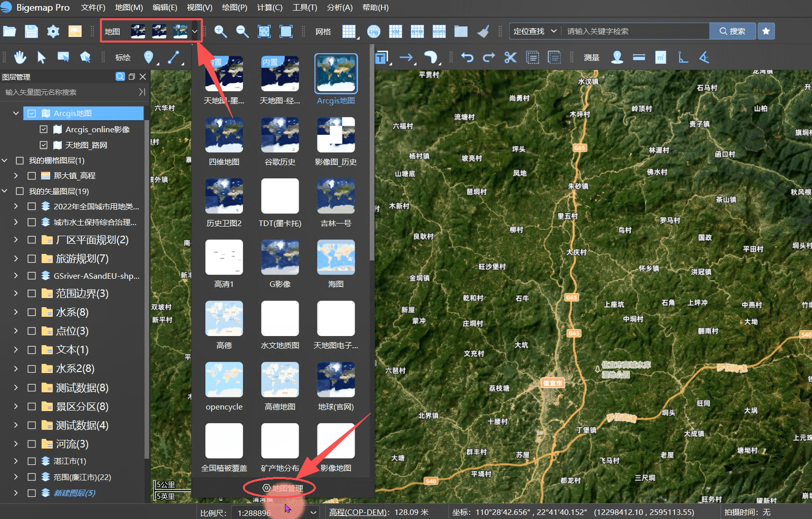This screenshot has height=519, width=812.
Task: Open the 文件(F) menu
Action: (93, 8)
